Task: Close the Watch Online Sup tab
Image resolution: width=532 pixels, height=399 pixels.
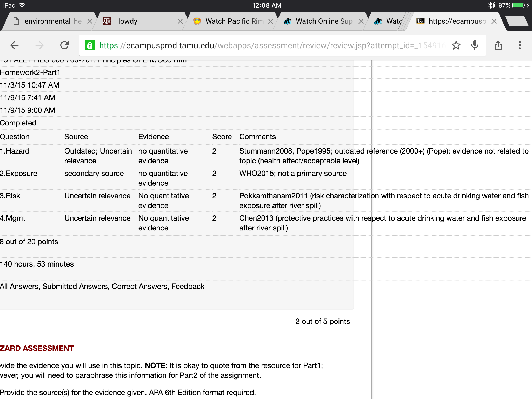Action: [361, 21]
